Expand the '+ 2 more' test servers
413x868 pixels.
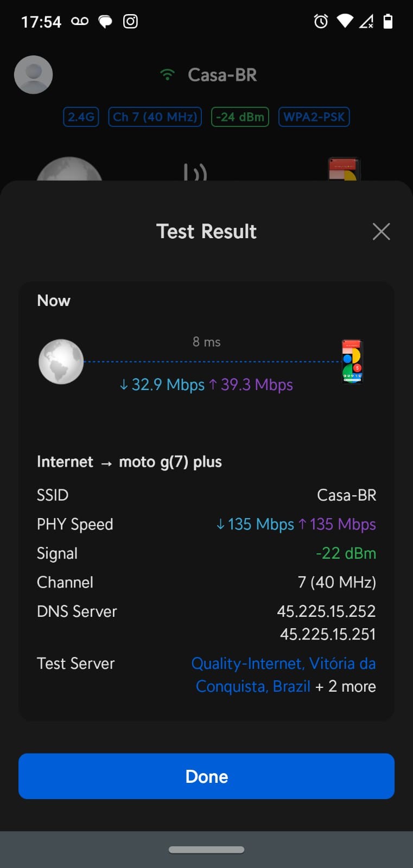346,687
